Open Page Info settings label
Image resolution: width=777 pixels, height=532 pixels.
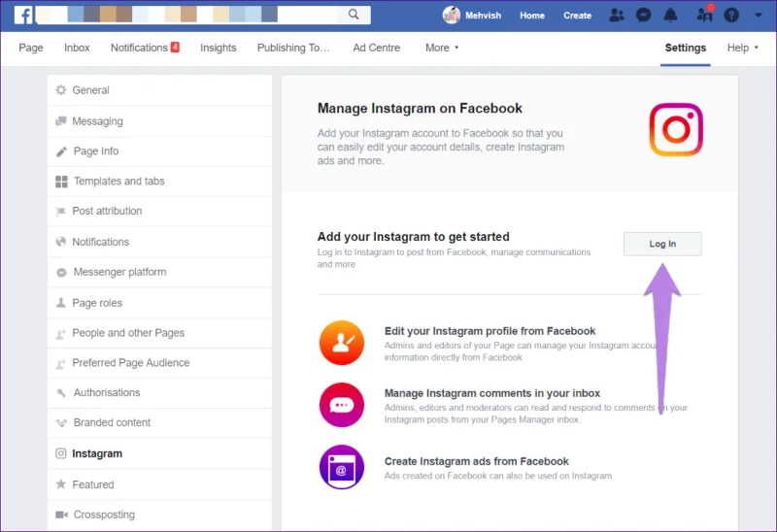(96, 151)
